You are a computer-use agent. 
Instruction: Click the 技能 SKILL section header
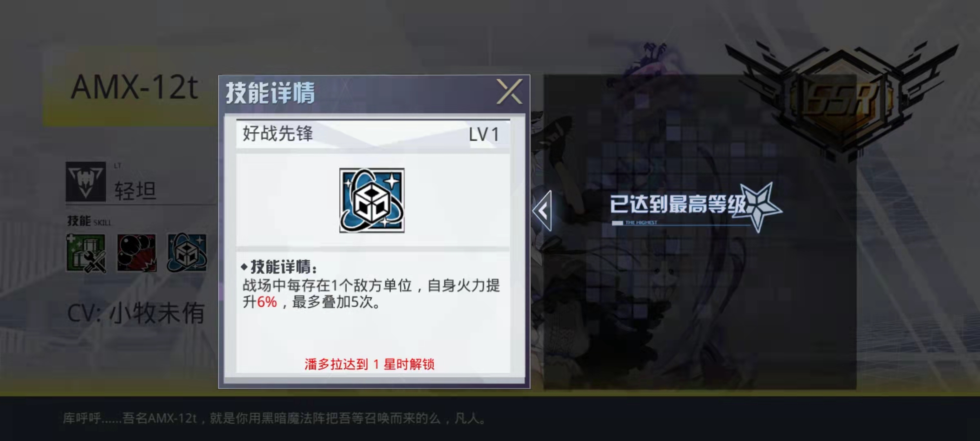click(89, 221)
